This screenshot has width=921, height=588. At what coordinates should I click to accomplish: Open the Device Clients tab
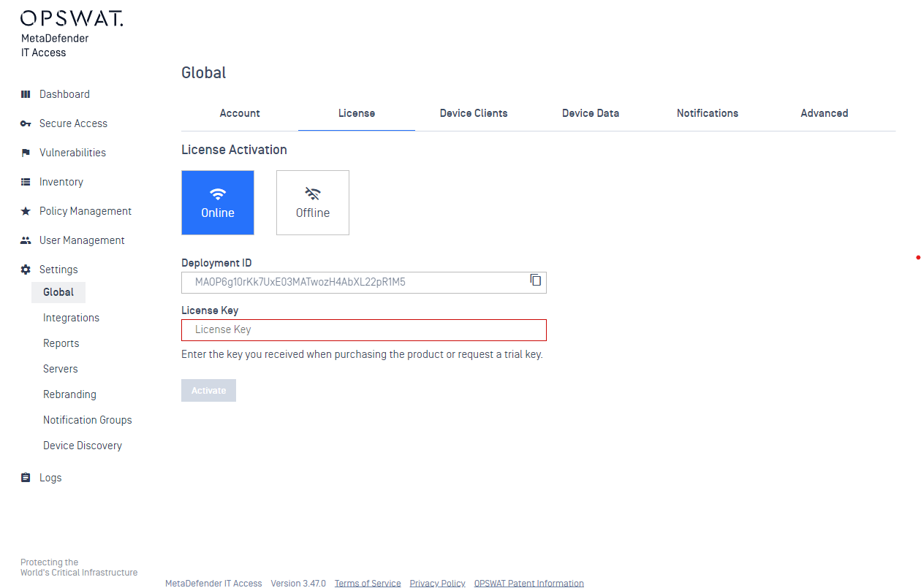tap(474, 113)
